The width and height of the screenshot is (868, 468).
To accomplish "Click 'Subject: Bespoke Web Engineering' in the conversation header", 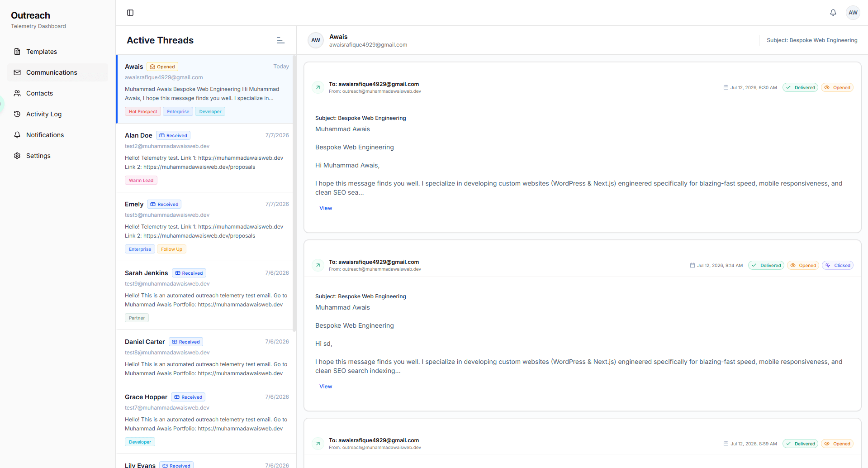I will pyautogui.click(x=812, y=40).
